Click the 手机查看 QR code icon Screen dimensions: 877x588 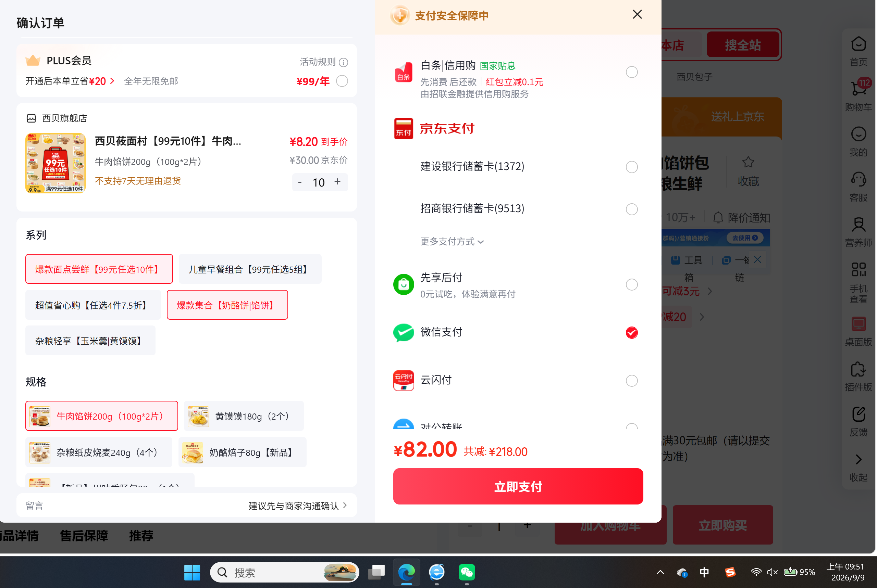coord(858,270)
